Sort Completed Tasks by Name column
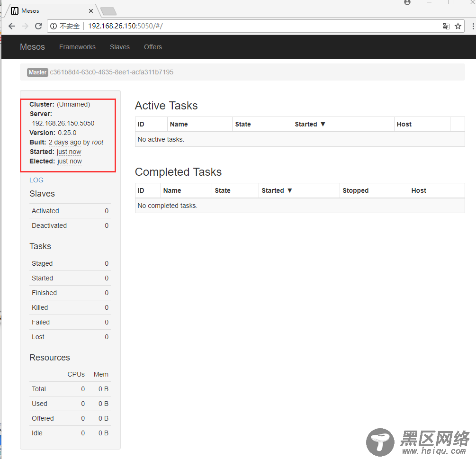Viewport: 476px width, 459px height. [x=186, y=190]
